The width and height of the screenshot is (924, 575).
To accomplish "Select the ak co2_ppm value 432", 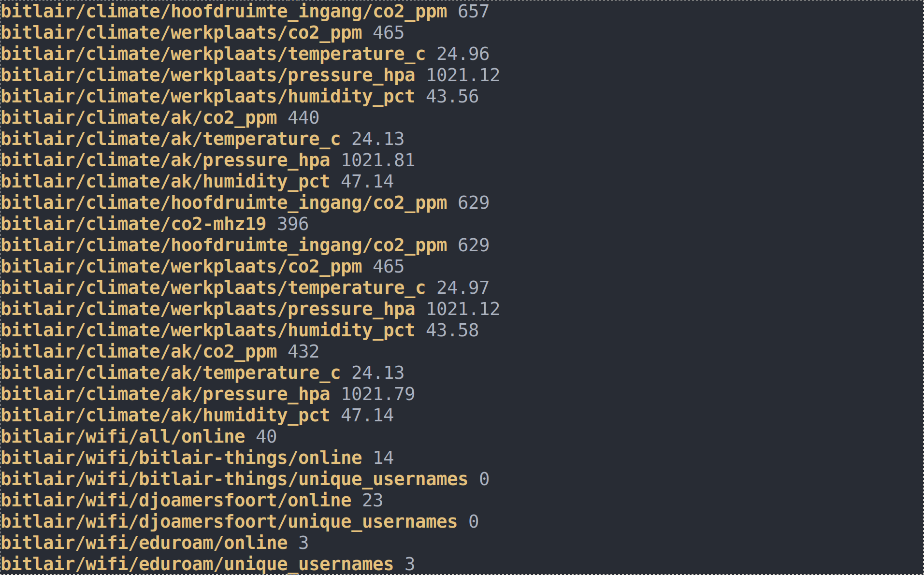I will click(303, 352).
